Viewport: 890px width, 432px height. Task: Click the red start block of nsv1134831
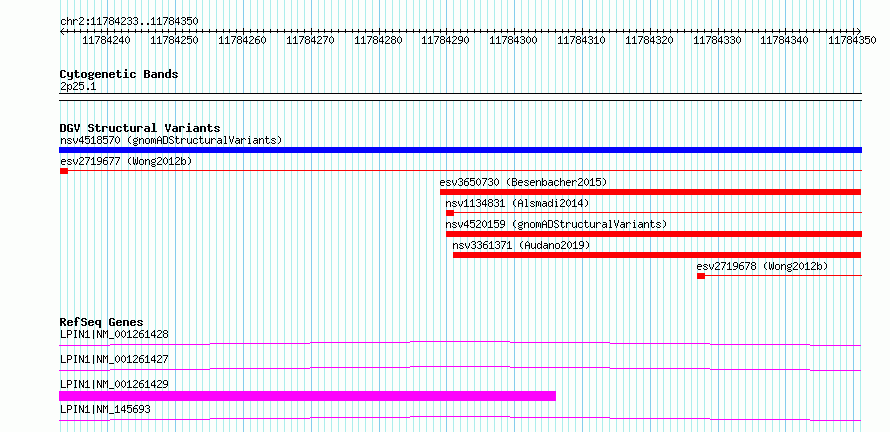(x=450, y=213)
